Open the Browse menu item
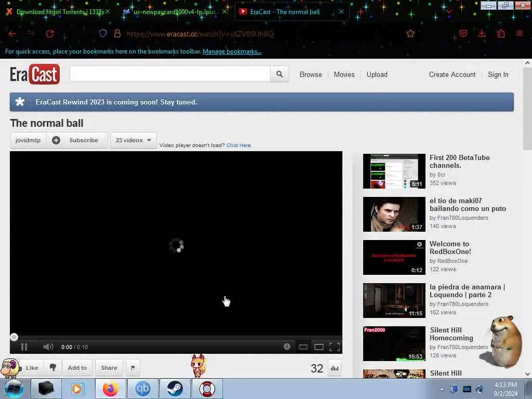Viewport: 532px width, 399px height. pyautogui.click(x=311, y=74)
